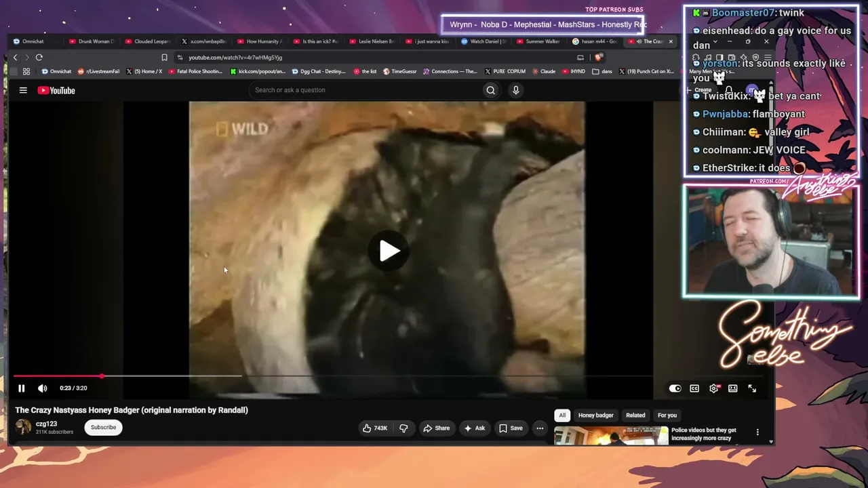The image size is (868, 488).
Task: Click the Omnichat bookmark in bookmarks bar
Action: 56,71
